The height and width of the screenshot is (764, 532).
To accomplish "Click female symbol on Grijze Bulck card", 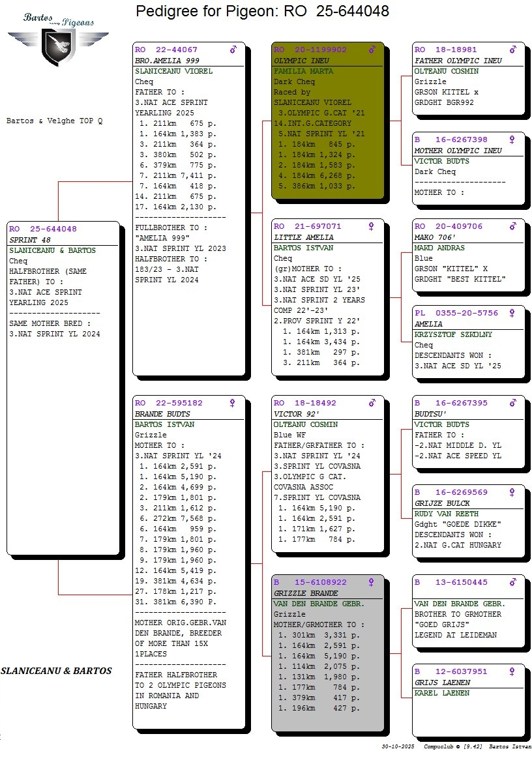I will coord(512,492).
